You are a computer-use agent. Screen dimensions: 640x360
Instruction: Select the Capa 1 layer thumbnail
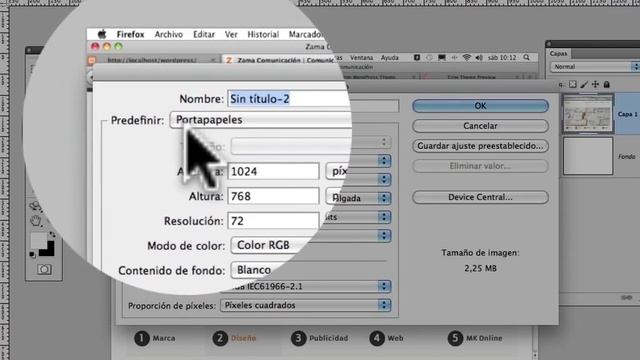click(588, 113)
